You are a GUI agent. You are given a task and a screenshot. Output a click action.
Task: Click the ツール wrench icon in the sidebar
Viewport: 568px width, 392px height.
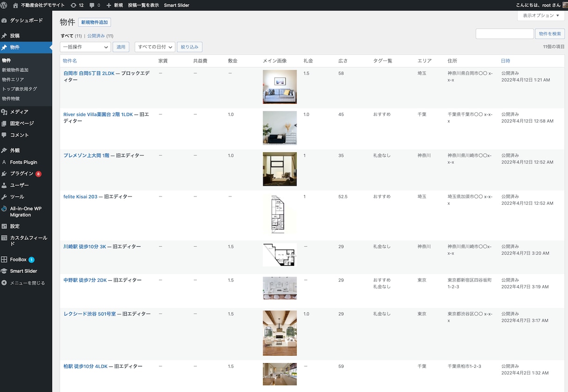pyautogui.click(x=5, y=197)
